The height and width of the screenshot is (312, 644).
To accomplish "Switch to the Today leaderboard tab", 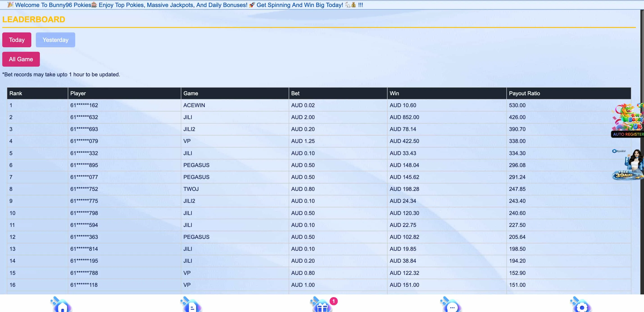I will pyautogui.click(x=17, y=40).
